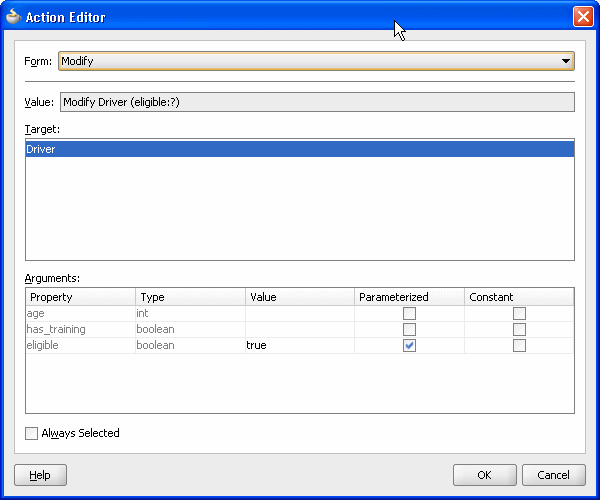Tick Constant checkbox for age row
The image size is (600, 500).
(519, 313)
